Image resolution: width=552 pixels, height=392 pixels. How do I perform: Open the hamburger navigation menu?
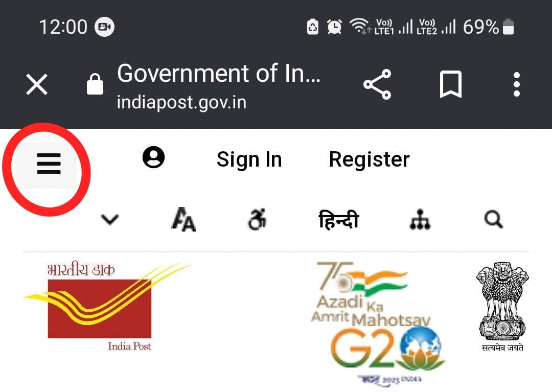(x=49, y=164)
